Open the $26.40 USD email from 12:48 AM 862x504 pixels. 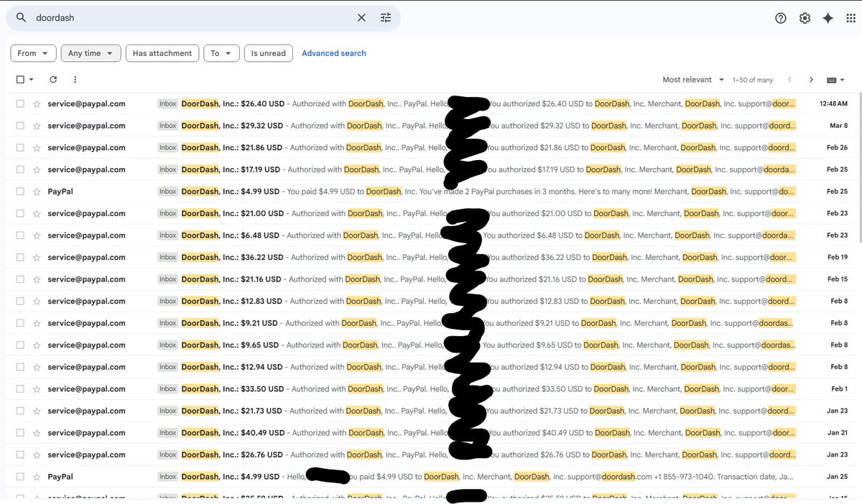[431, 103]
